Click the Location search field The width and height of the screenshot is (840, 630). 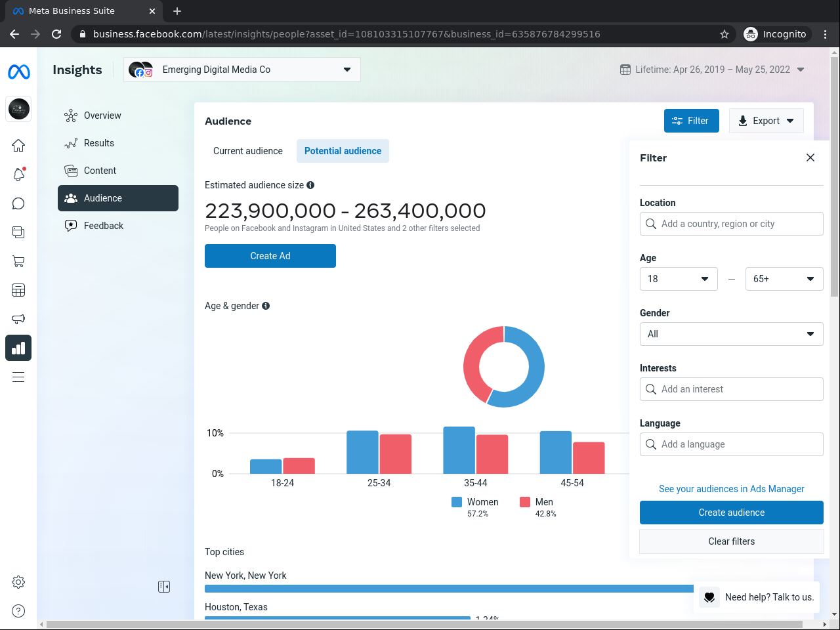pyautogui.click(x=732, y=224)
